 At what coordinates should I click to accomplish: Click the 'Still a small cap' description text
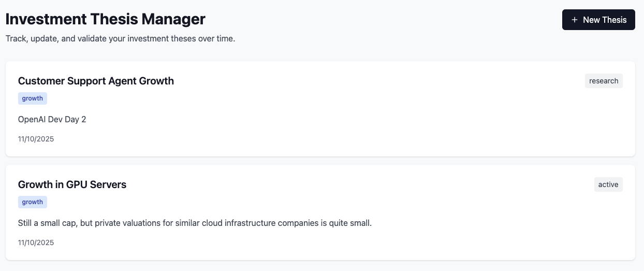[195, 223]
